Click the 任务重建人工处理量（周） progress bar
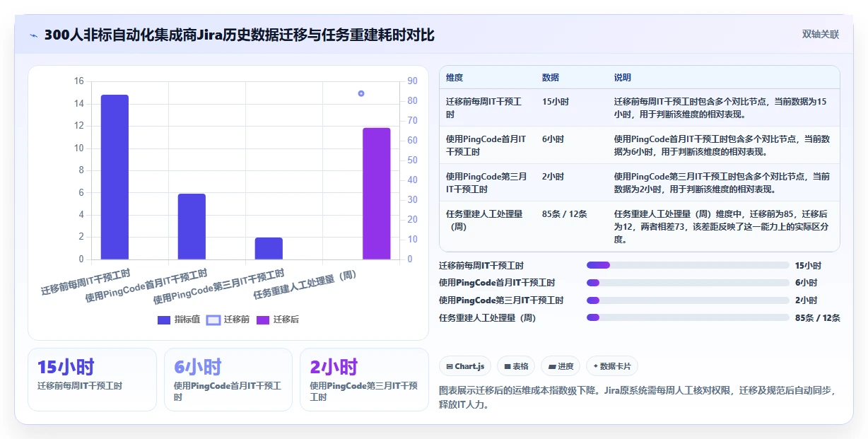The height and width of the screenshot is (439, 868). 688,317
